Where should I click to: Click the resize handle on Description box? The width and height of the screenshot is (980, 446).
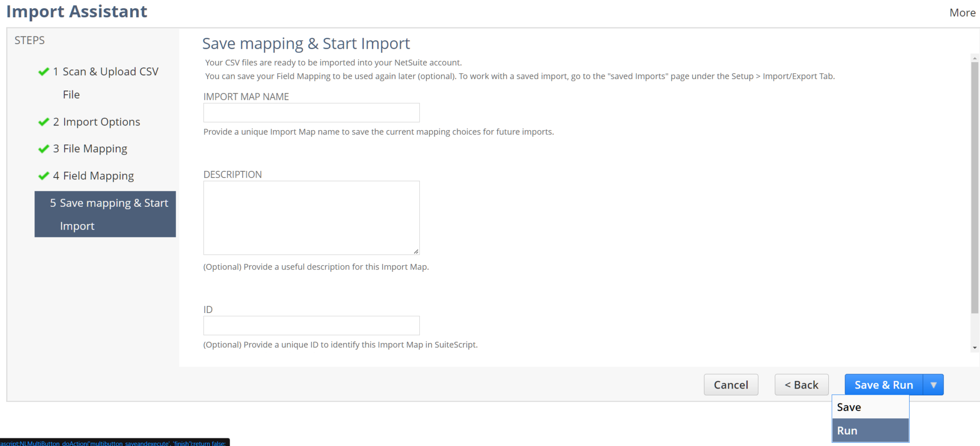(x=416, y=250)
